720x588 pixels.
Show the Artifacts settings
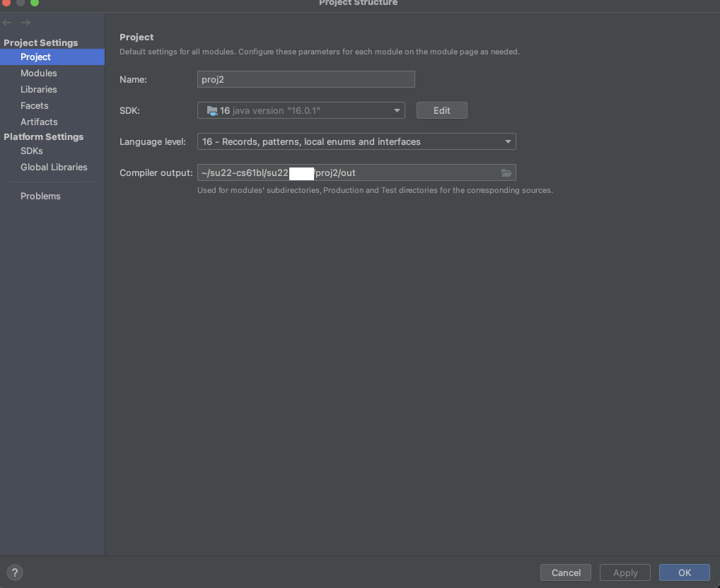pyautogui.click(x=39, y=122)
